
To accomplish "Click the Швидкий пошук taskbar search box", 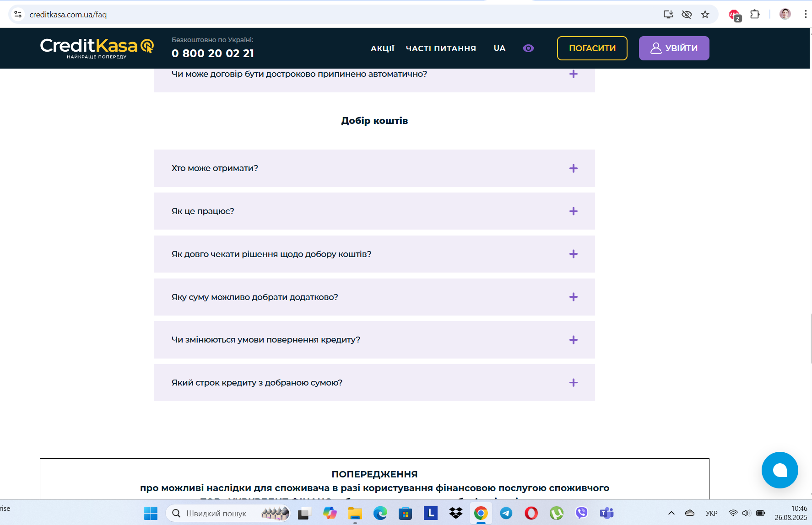I will point(227,513).
